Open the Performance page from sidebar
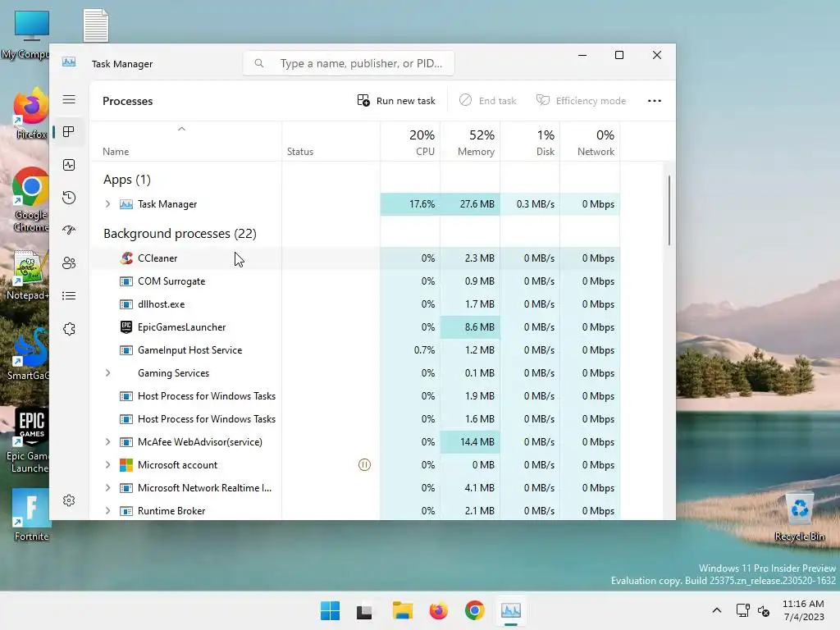Screen dimensions: 840x630 tap(69, 165)
